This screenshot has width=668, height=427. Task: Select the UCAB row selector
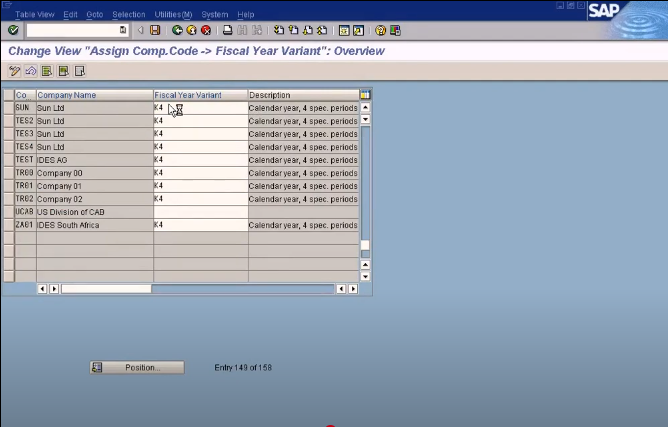[x=9, y=212]
